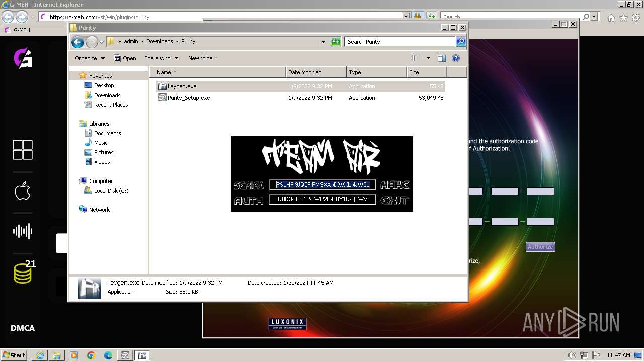Click the Apple icon in G-MEH sidebar
644x362 pixels.
click(x=23, y=191)
